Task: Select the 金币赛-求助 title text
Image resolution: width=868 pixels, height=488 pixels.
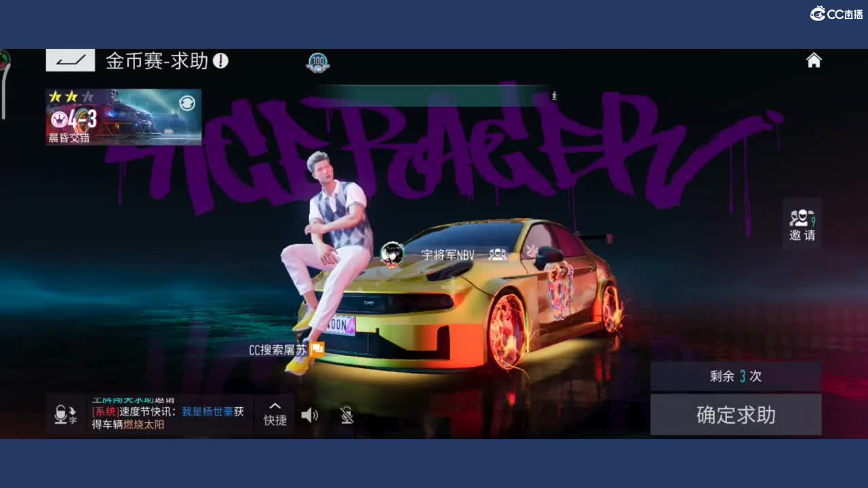Action: (x=157, y=61)
